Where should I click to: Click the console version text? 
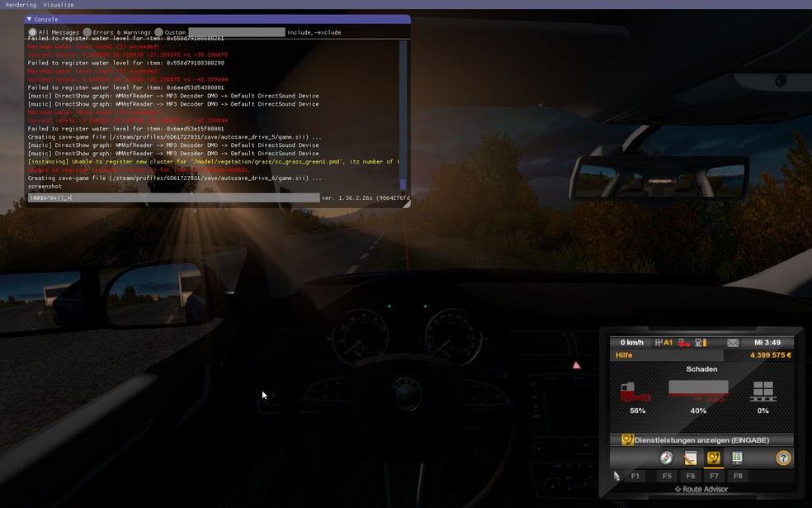(x=366, y=197)
